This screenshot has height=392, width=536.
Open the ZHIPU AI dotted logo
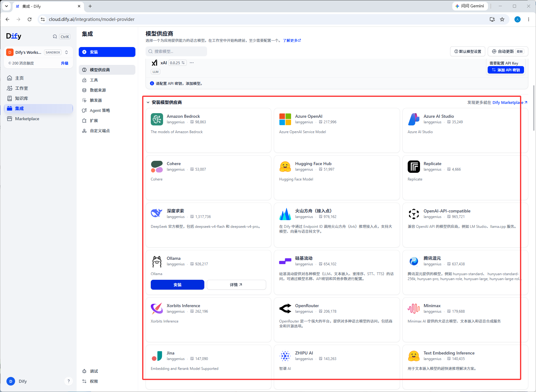tap(285, 356)
